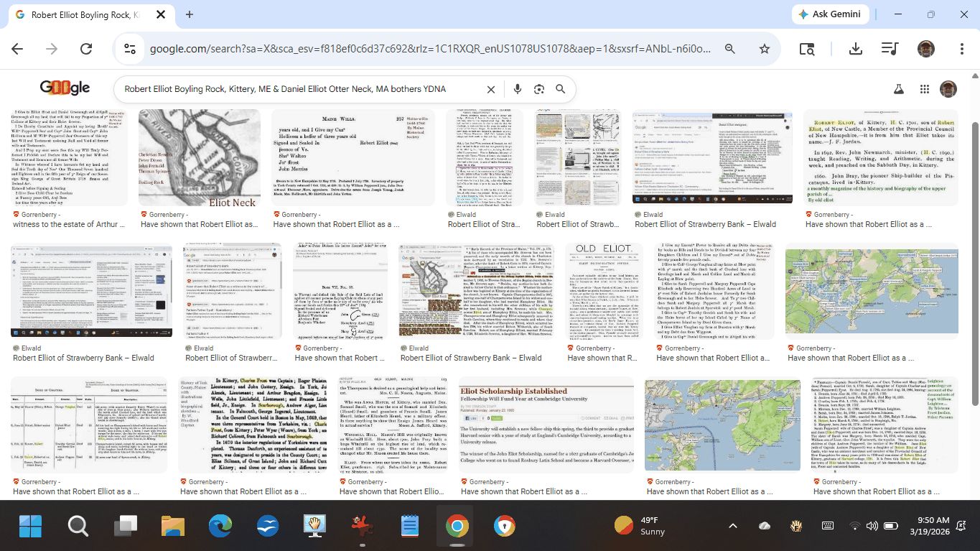Open Search Labs flask icon
The width and height of the screenshot is (980, 551).
coord(898,89)
